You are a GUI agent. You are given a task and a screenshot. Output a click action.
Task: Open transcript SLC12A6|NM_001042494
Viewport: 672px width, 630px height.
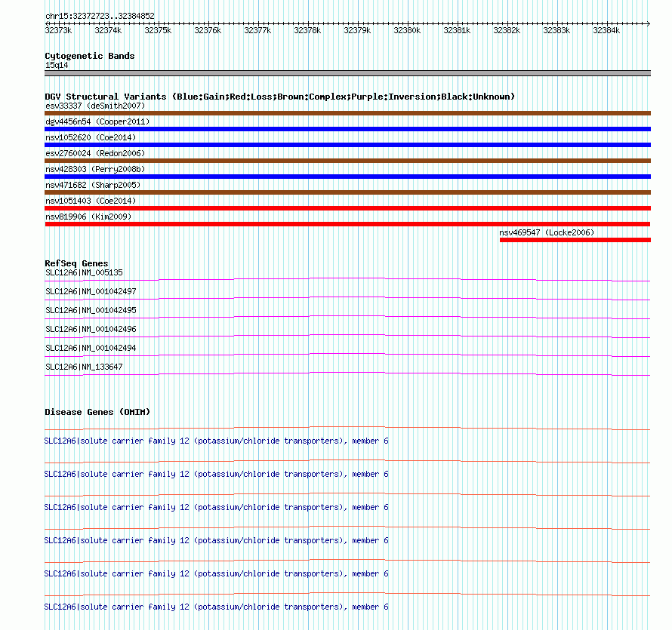(91, 348)
